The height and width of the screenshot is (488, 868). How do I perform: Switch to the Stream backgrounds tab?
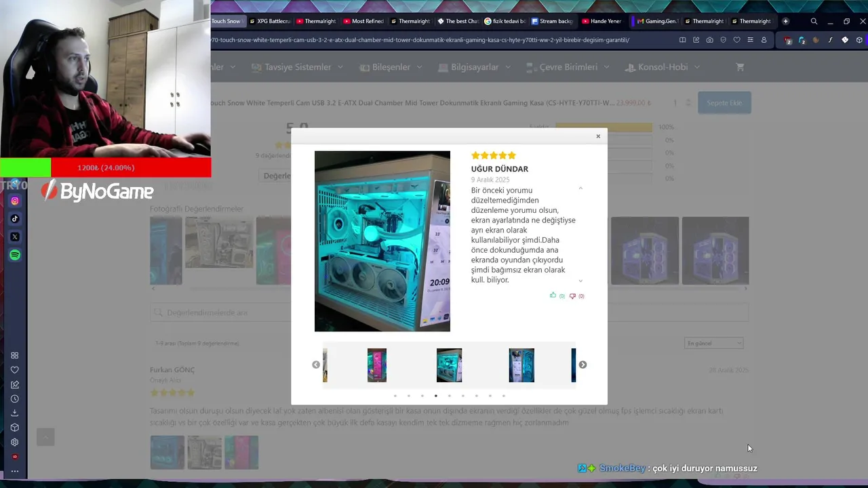point(551,21)
